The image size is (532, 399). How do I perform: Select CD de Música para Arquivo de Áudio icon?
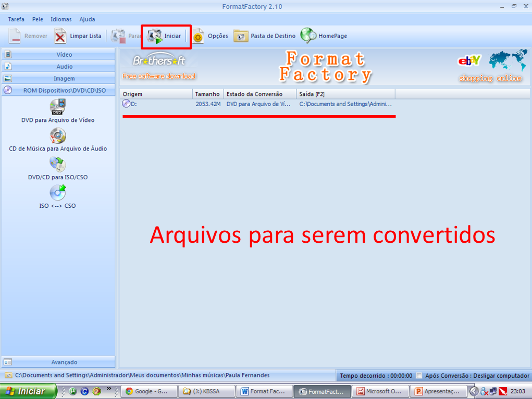click(58, 136)
